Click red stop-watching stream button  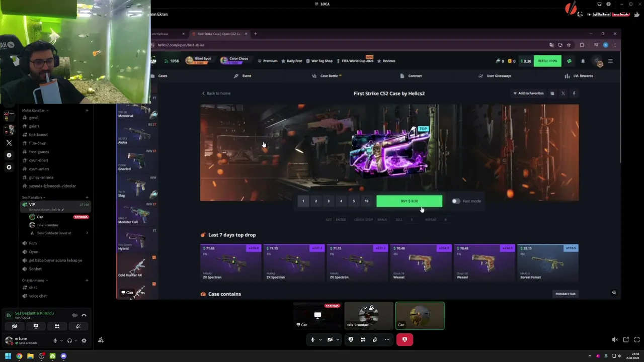(405, 339)
